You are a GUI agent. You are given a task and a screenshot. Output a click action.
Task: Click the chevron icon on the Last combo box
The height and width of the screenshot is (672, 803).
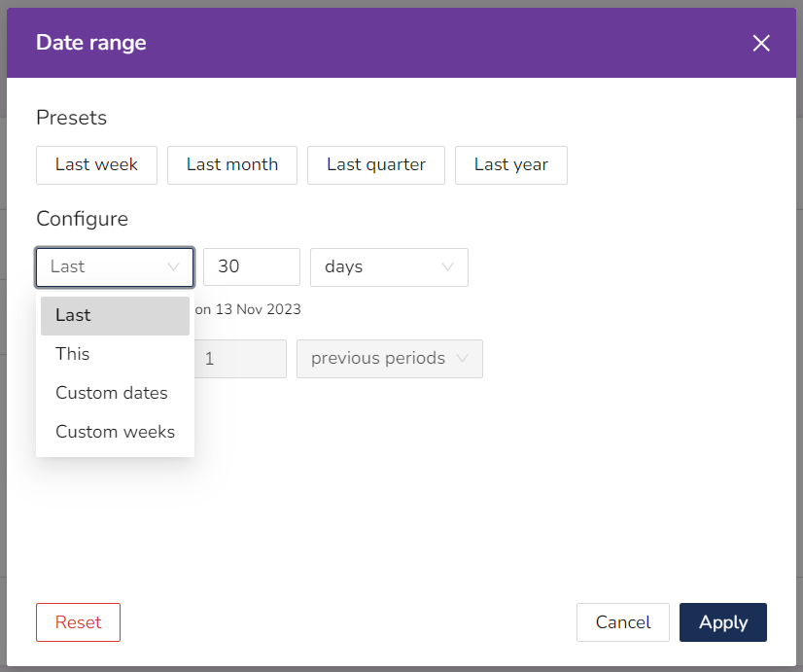coord(175,266)
